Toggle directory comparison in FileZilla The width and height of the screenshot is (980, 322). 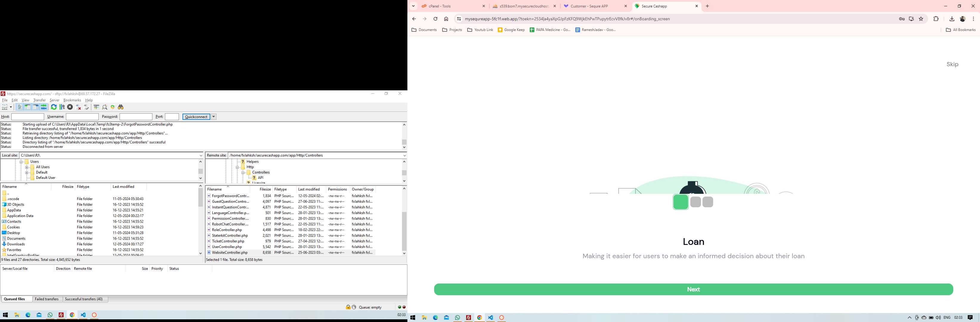105,107
